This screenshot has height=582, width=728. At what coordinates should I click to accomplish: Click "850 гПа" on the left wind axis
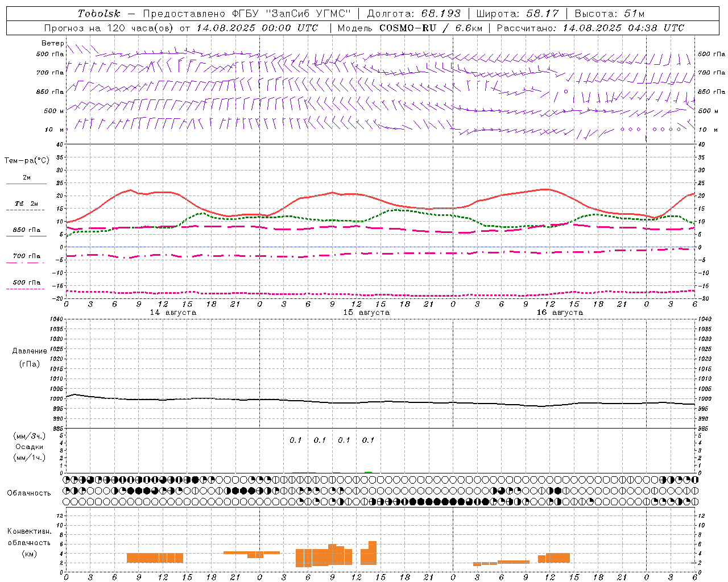50,92
